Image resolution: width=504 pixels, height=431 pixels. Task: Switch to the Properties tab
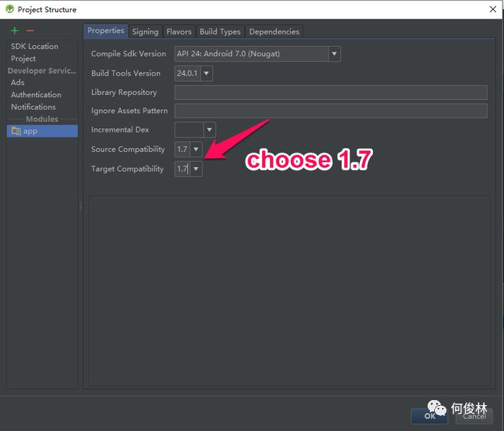(106, 31)
